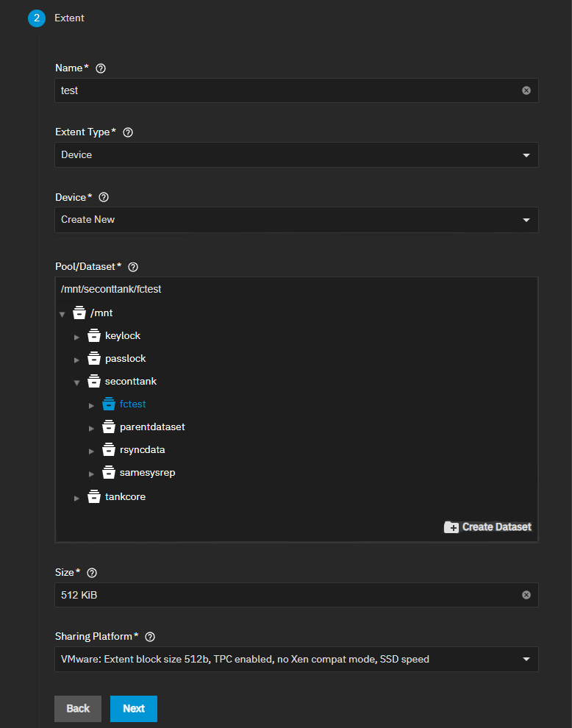
Task: Click the Create Dataset button
Action: 488,527
